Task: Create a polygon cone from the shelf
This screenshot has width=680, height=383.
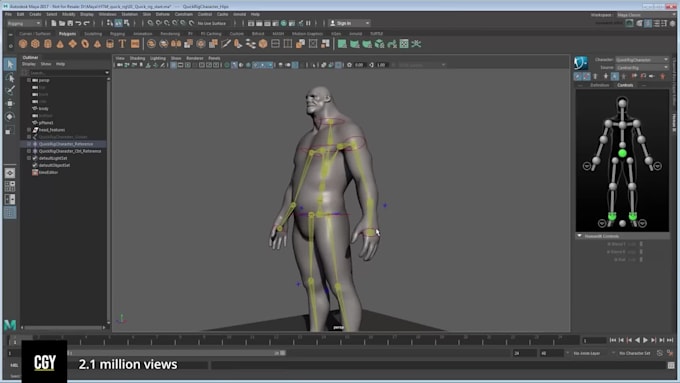Action: point(60,44)
